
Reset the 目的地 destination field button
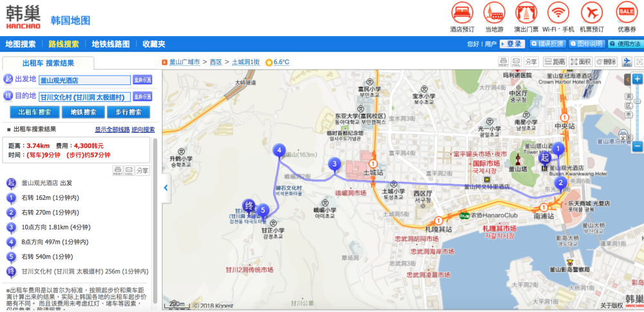(142, 97)
